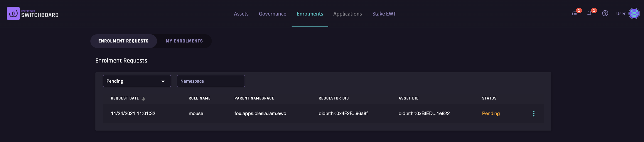Click the Request Date column header
The width and height of the screenshot is (644, 142).
[x=125, y=98]
